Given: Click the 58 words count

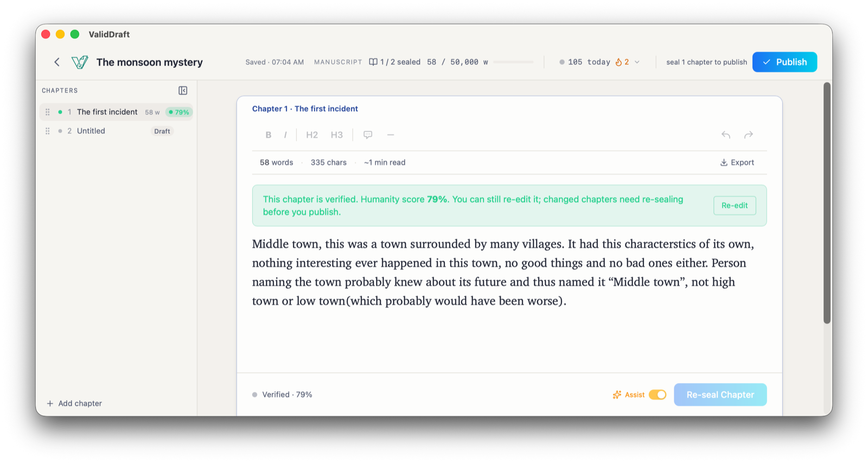Looking at the screenshot, I should (277, 162).
